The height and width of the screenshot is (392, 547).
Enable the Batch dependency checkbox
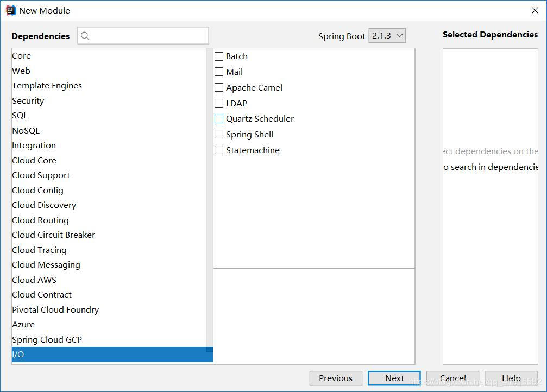219,56
